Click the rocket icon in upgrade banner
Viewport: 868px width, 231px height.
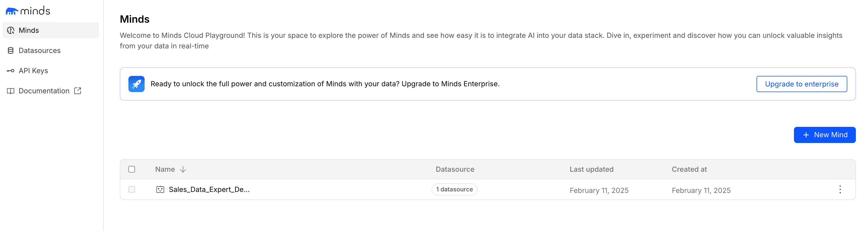pos(136,84)
